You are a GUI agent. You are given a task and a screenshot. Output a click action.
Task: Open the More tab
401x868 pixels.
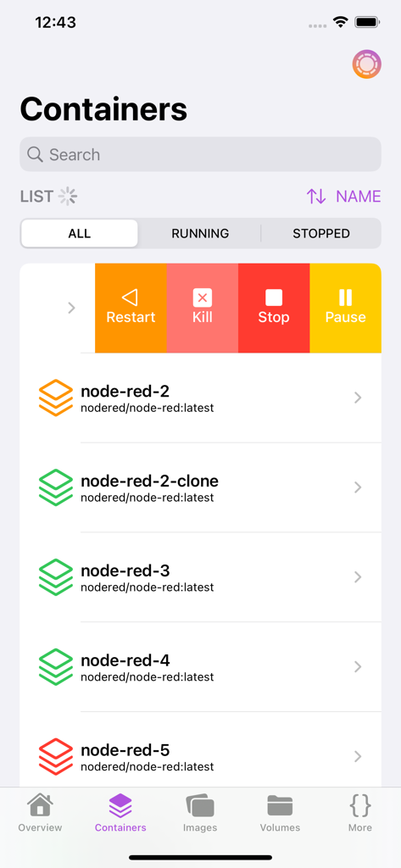[x=360, y=812]
